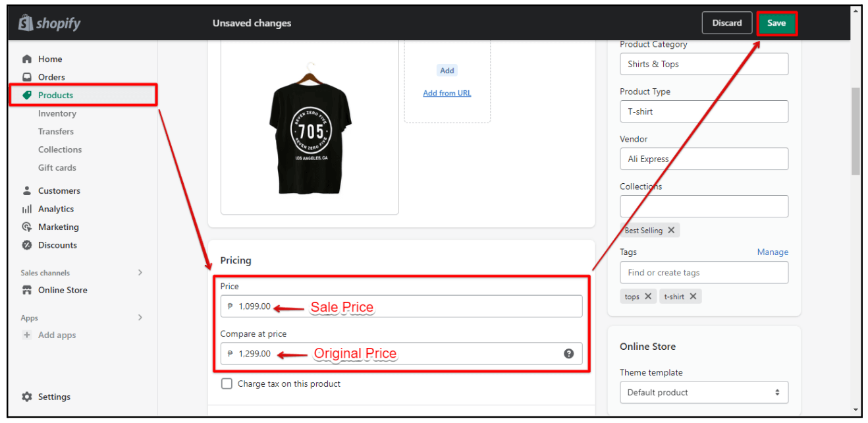Remove the Best Selling collection chip
This screenshot has height=423, width=868.
(x=671, y=231)
